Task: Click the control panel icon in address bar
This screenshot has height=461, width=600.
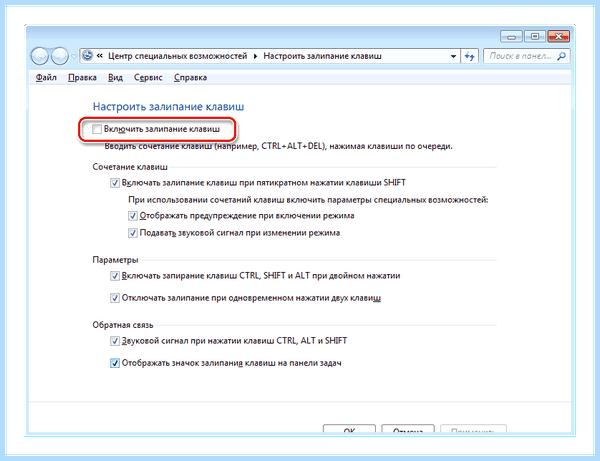Action: coord(88,56)
